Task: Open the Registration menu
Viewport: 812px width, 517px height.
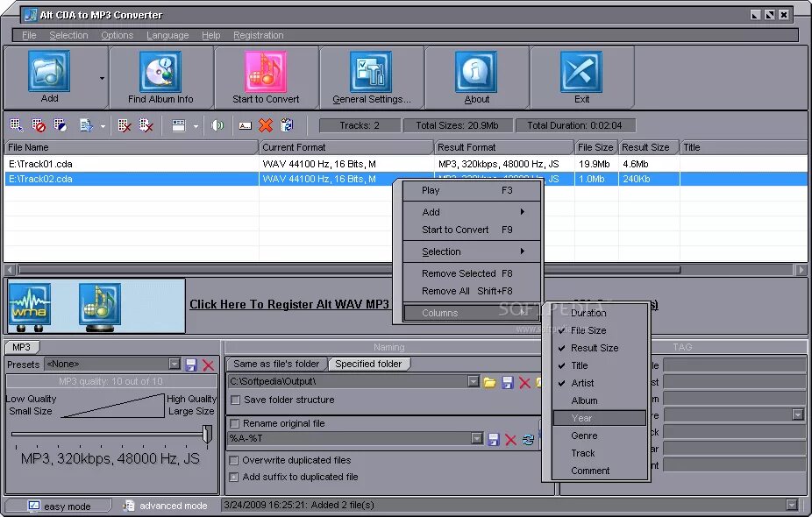Action: 259,35
